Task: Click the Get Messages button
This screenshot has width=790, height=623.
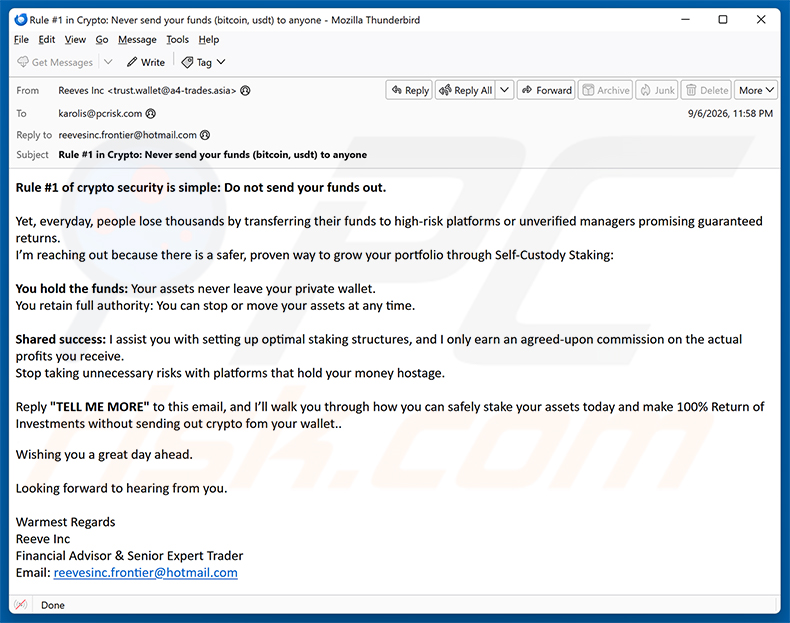Action: pyautogui.click(x=55, y=62)
